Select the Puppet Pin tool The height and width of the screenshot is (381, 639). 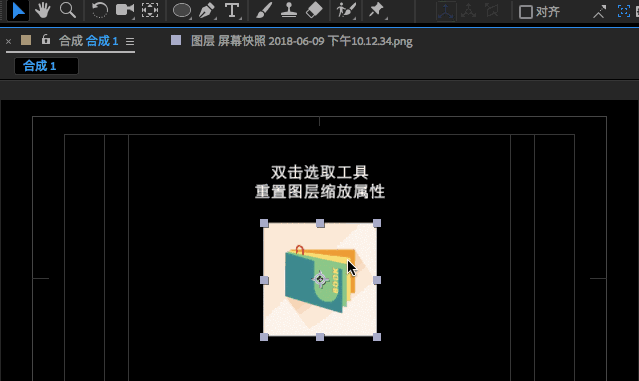[x=377, y=11]
